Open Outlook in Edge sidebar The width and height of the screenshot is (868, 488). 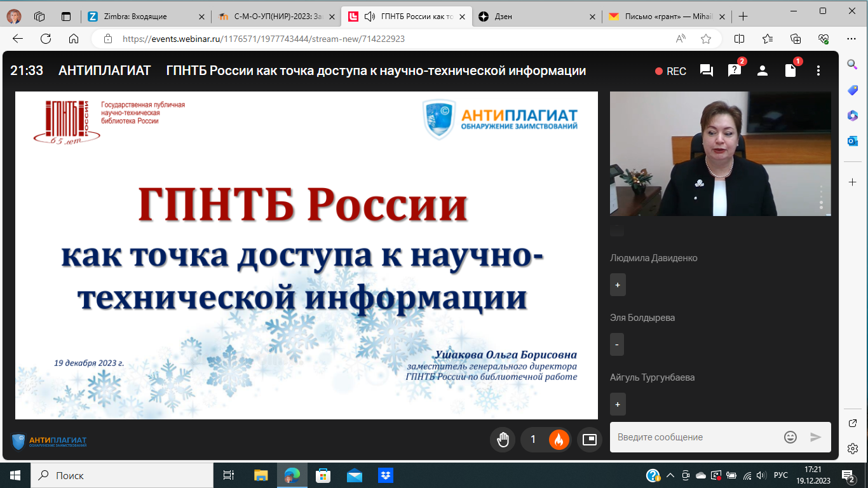point(853,141)
